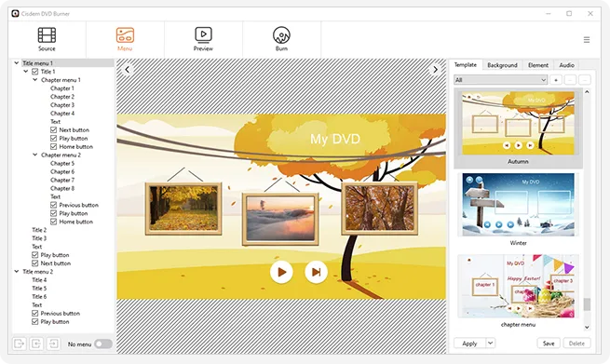Open the All template category dropdown
The width and height of the screenshot is (610, 364).
click(x=501, y=80)
